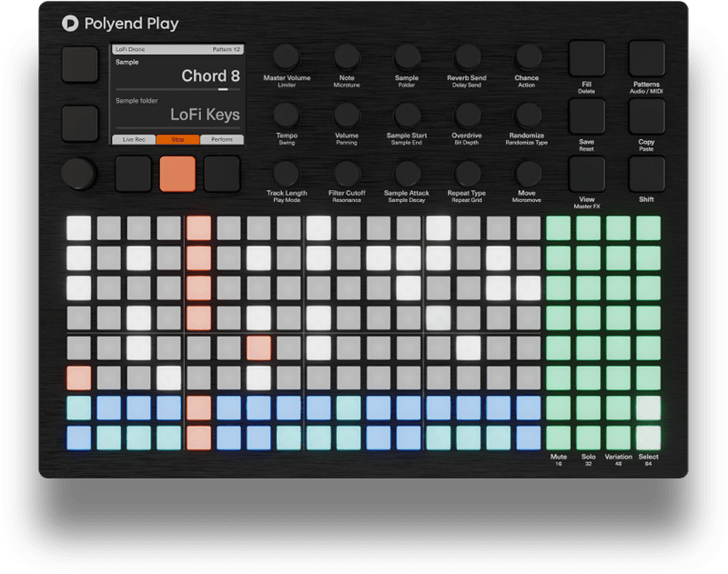Toggle the orange pad starting grid row six
The width and height of the screenshot is (728, 574).
79,378
